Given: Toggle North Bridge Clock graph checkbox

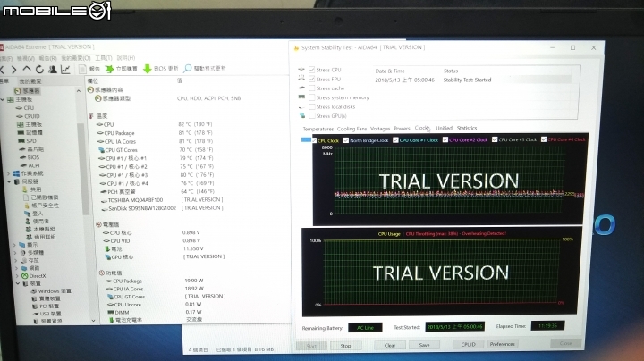Looking at the screenshot, I should (x=346, y=140).
